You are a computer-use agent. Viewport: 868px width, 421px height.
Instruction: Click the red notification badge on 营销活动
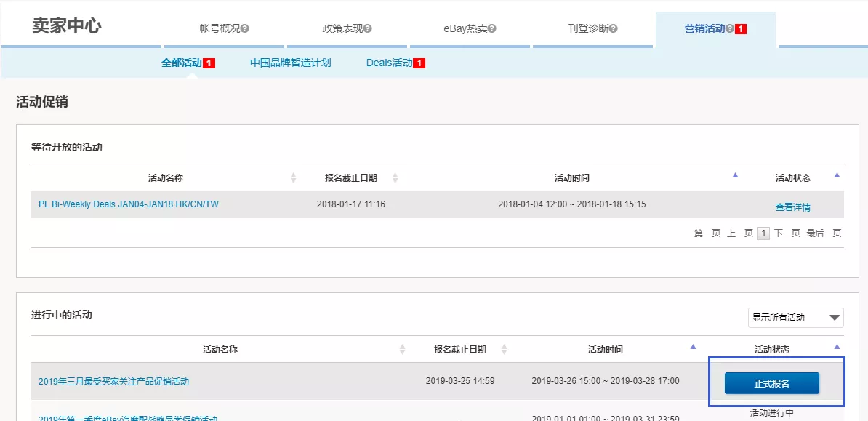(742, 28)
